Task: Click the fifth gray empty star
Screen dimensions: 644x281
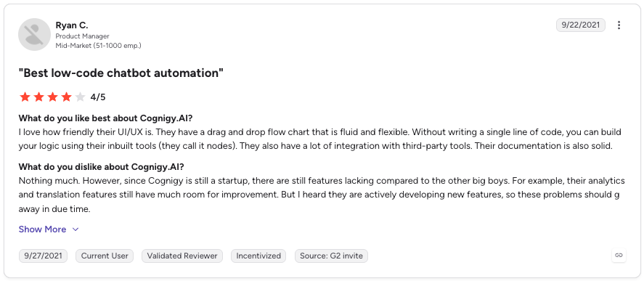Action: click(80, 97)
